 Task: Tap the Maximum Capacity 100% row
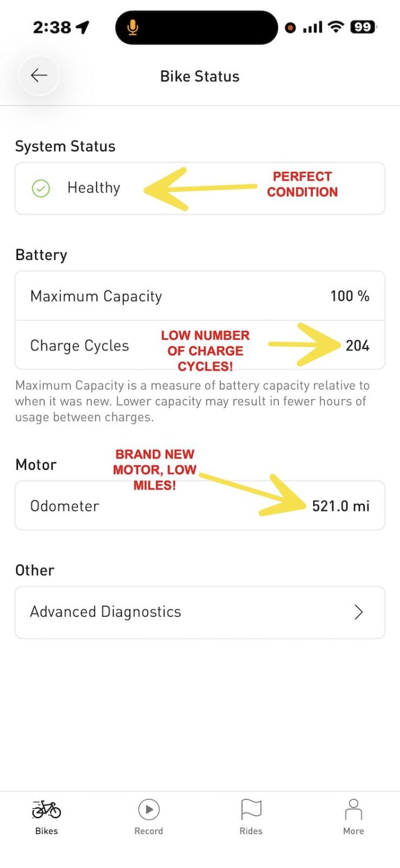(199, 296)
